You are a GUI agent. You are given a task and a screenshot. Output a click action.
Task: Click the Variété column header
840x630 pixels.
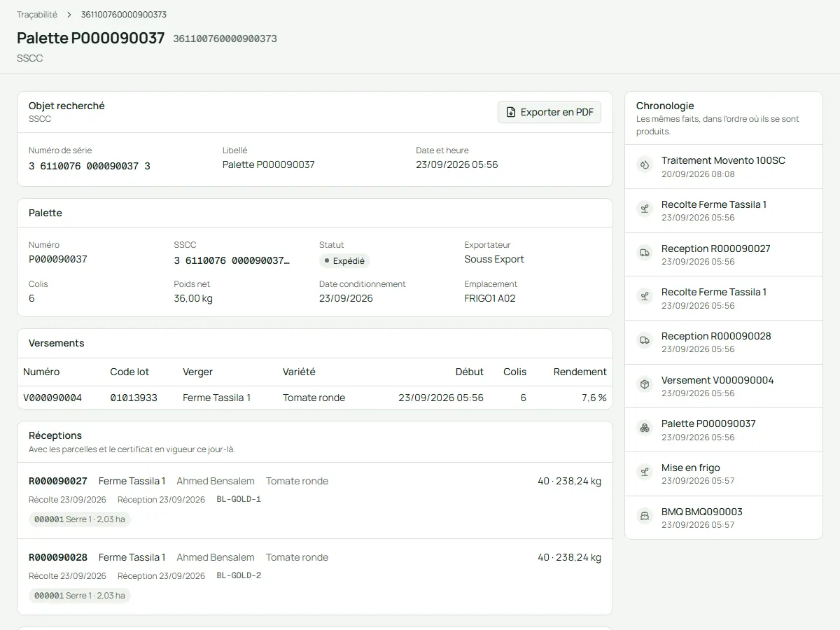click(x=299, y=372)
